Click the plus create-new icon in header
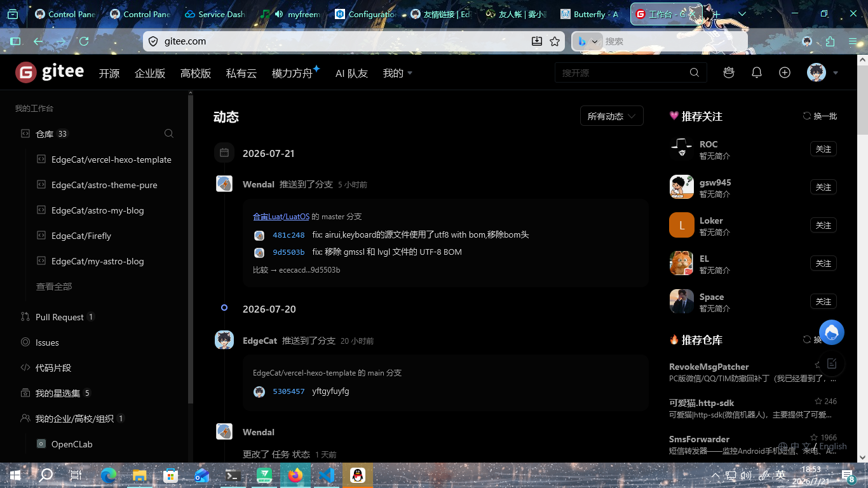 tap(785, 72)
